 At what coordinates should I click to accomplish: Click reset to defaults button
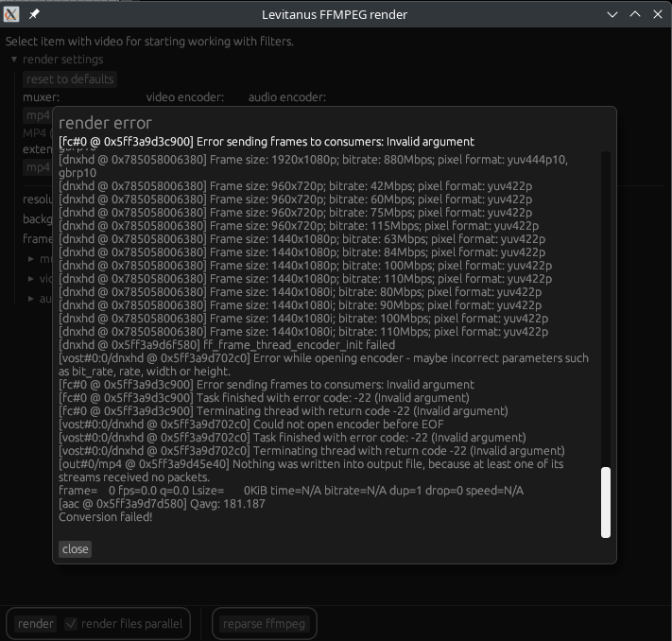point(70,79)
